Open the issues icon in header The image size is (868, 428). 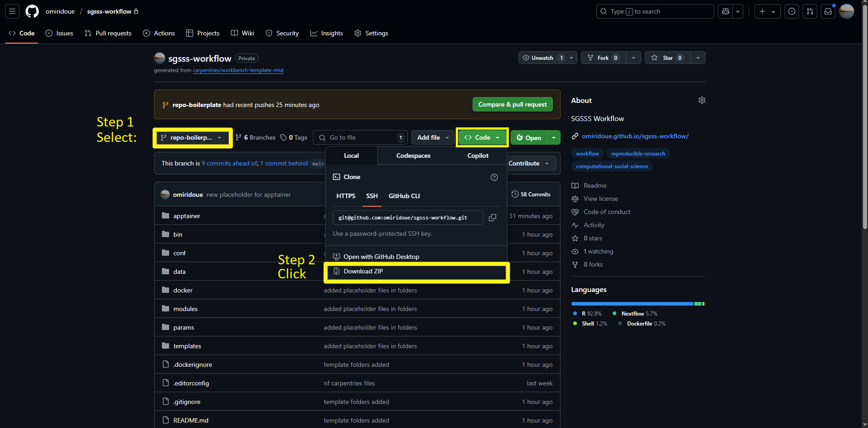tap(792, 11)
